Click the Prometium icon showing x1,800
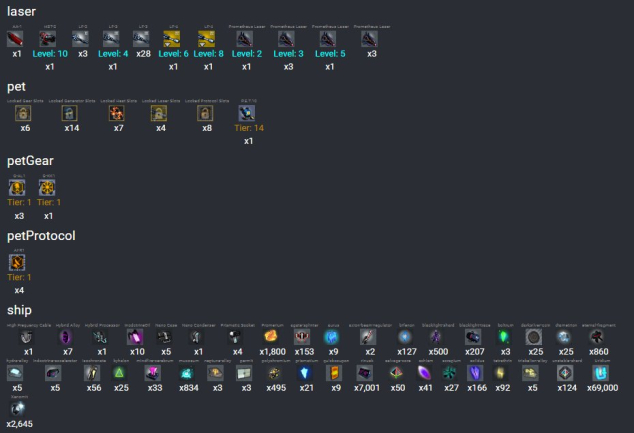The width and height of the screenshot is (634, 433). 270,338
